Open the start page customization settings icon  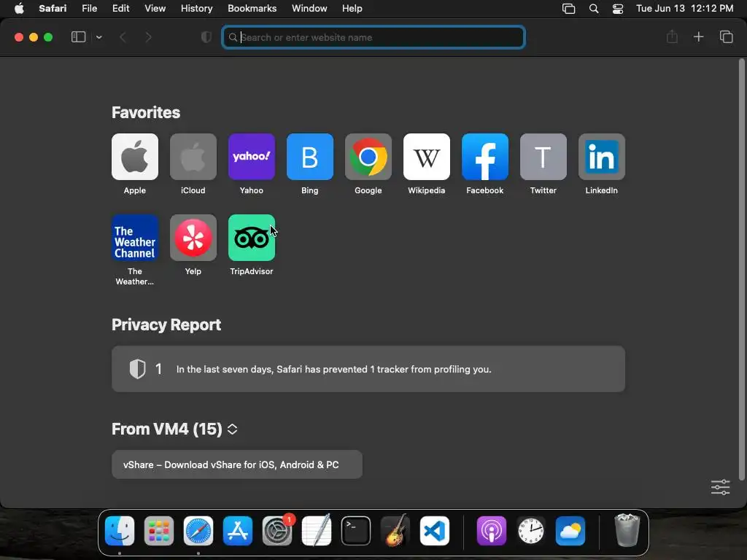[720, 487]
